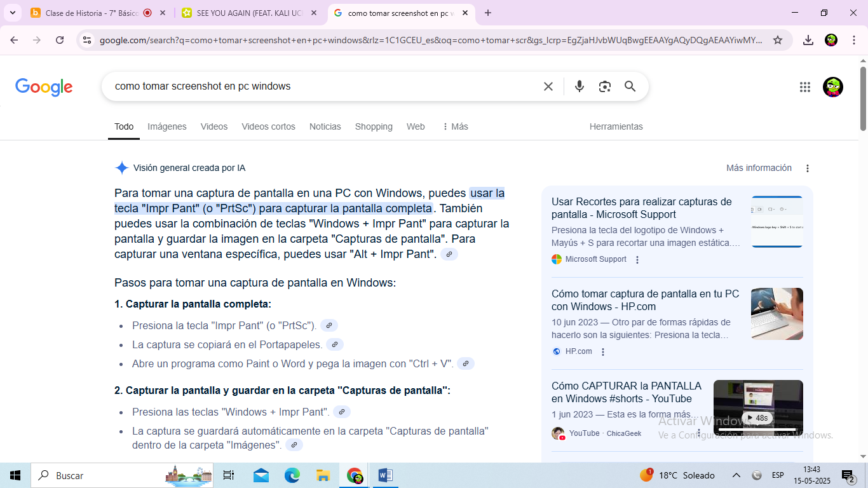Open the Google logo homepage
Screen dimensions: 868x488
(x=44, y=87)
